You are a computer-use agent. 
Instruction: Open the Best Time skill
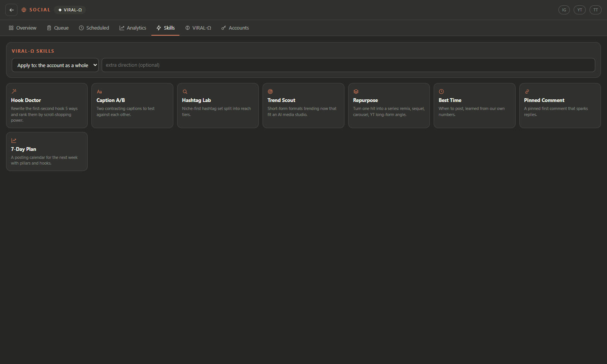[x=475, y=105]
